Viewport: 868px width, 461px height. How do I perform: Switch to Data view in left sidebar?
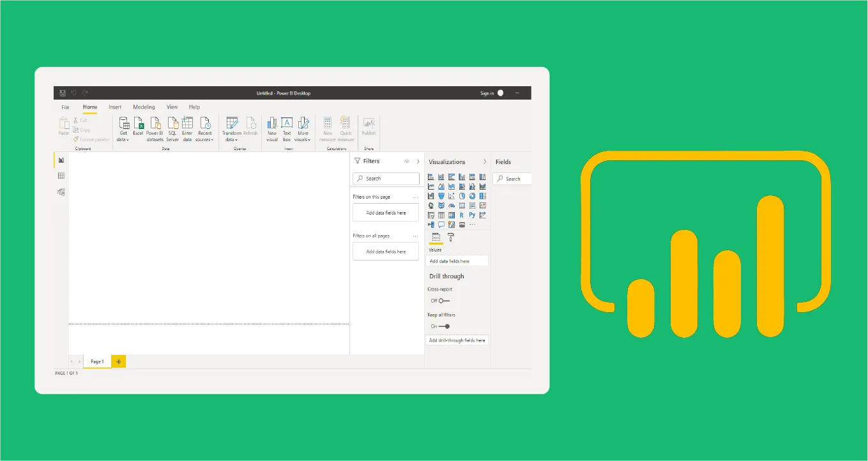[61, 176]
